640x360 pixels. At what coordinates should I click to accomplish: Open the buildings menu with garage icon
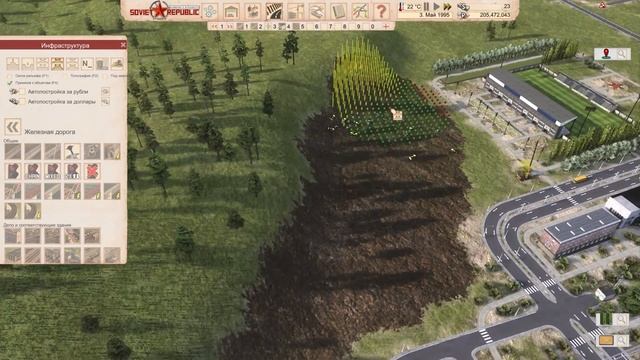pyautogui.click(x=231, y=11)
